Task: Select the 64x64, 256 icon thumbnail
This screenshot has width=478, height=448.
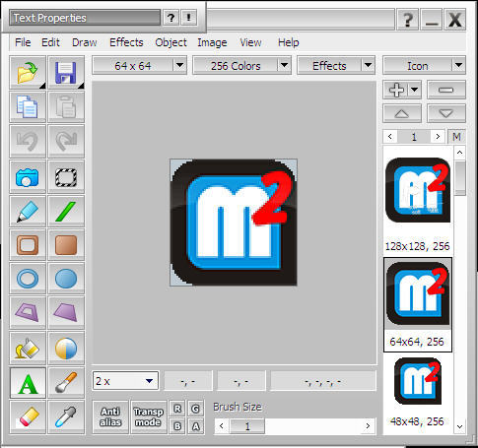Action: tap(418, 304)
